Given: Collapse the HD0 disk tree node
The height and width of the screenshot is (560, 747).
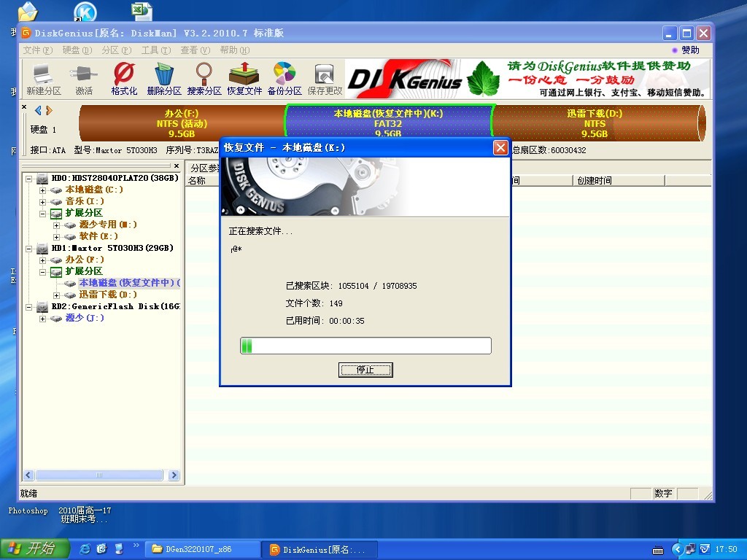Looking at the screenshot, I should pyautogui.click(x=28, y=179).
